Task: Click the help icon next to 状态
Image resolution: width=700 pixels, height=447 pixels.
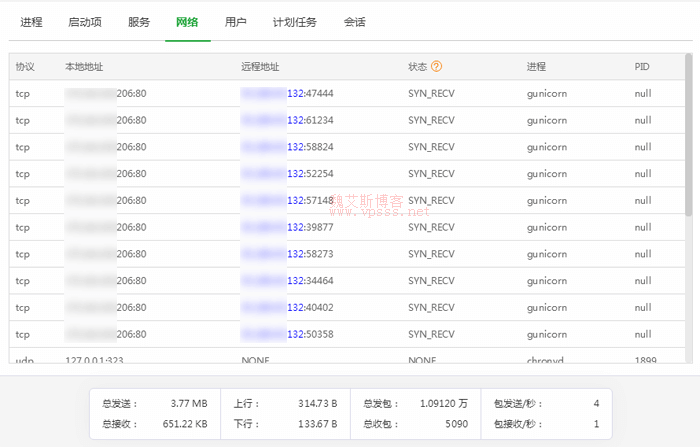Action: pos(437,67)
